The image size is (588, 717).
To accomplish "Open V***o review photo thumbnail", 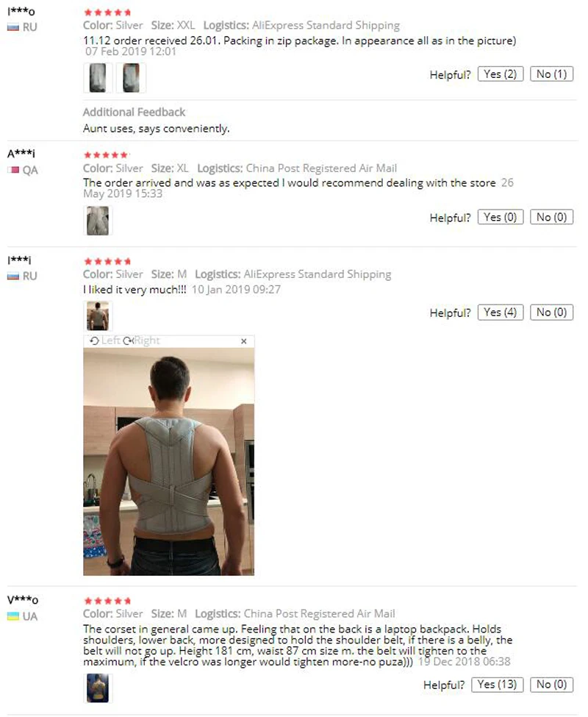I will pos(98,688).
